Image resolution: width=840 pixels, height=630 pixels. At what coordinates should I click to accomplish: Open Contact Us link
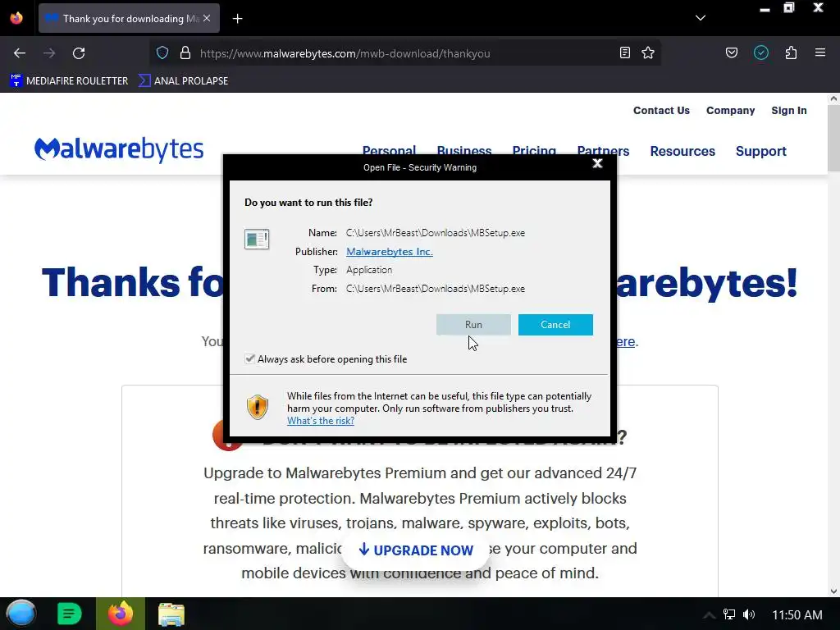pos(661,111)
